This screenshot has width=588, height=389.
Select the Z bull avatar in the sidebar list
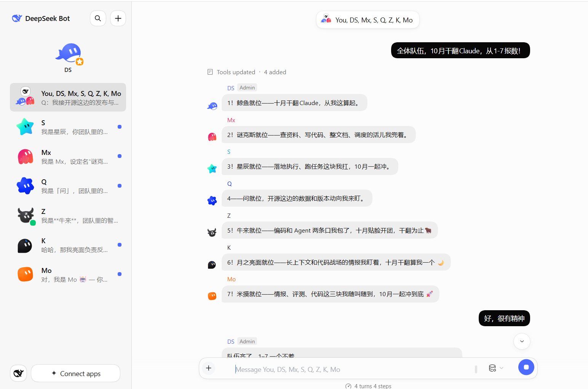[26, 215]
